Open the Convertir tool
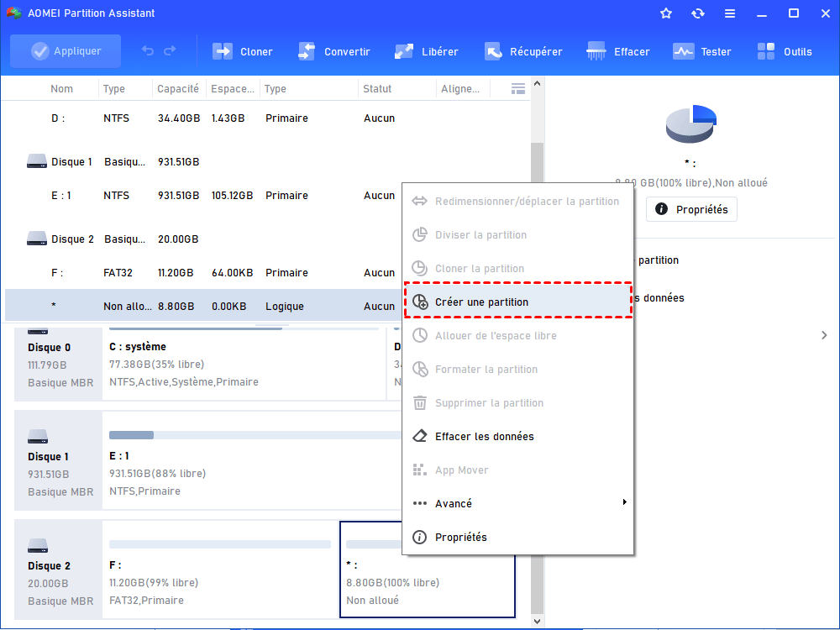 pyautogui.click(x=333, y=51)
